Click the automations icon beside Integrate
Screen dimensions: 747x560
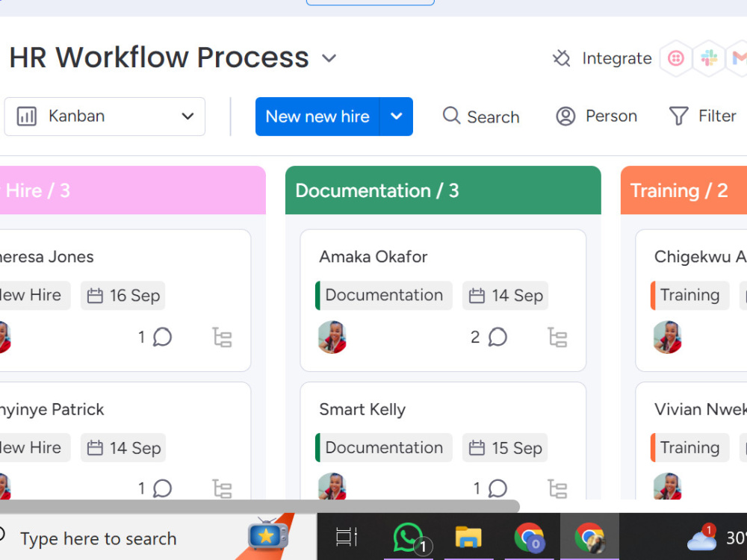[x=562, y=58]
